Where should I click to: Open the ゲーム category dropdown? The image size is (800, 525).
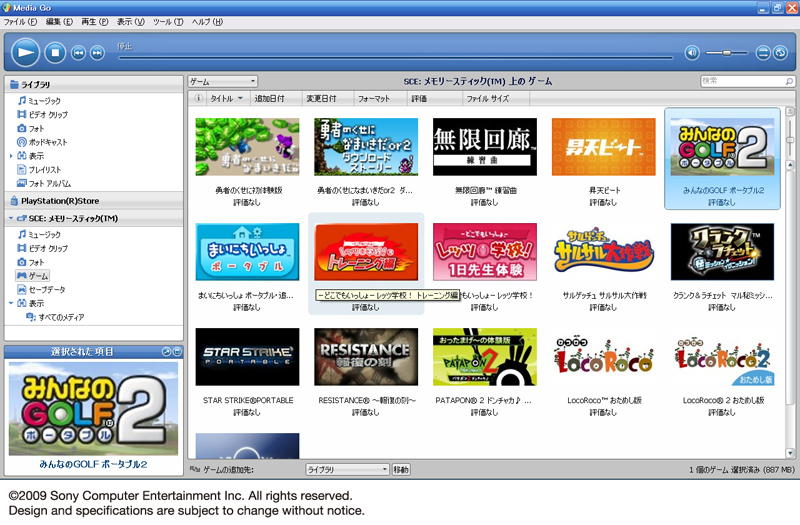(222, 82)
